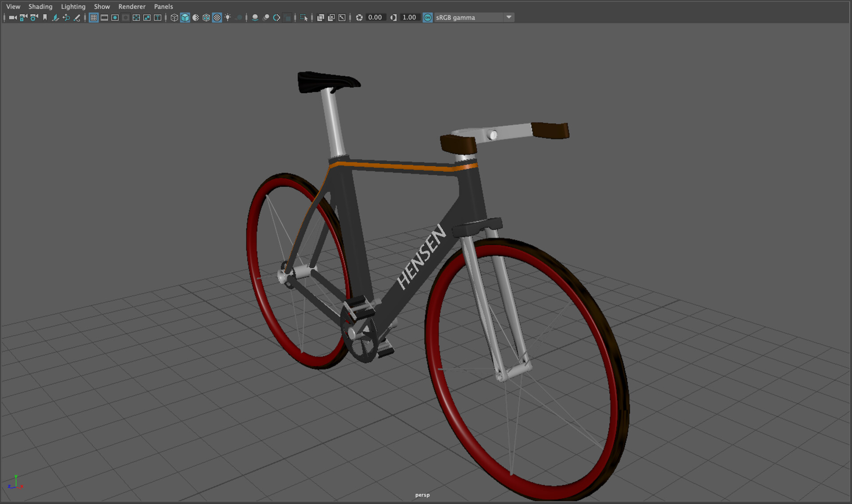The height and width of the screenshot is (504, 852).
Task: Enable smooth shade all shading
Action: (184, 18)
